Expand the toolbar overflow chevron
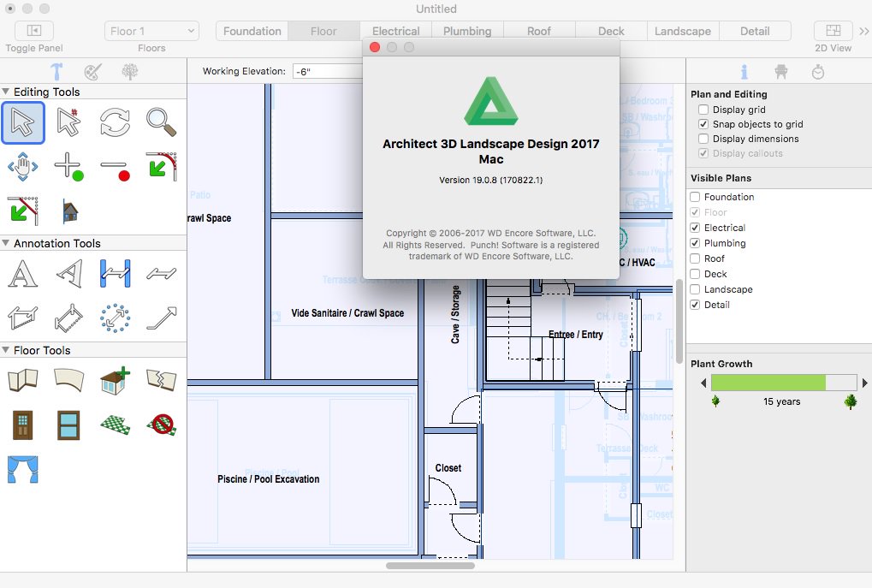Viewport: 872px width, 588px height. pos(863,31)
